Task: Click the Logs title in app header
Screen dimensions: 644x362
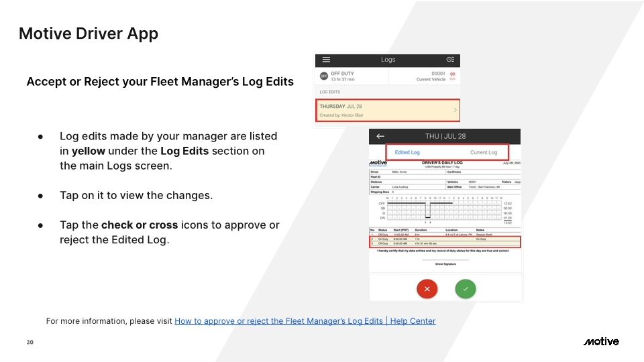Action: (x=388, y=60)
